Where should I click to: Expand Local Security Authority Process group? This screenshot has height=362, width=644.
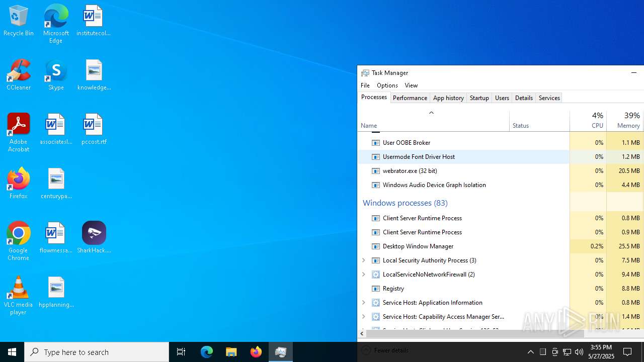[364, 260]
